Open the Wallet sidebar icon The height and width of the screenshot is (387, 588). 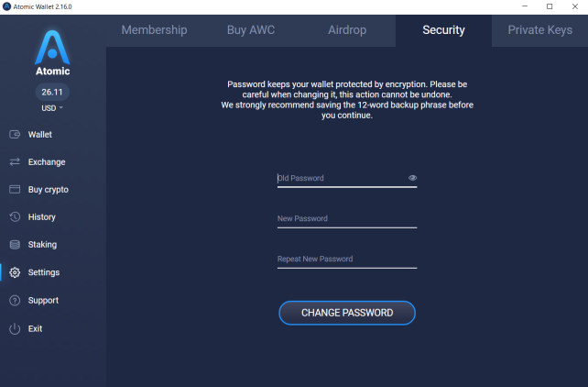(15, 135)
